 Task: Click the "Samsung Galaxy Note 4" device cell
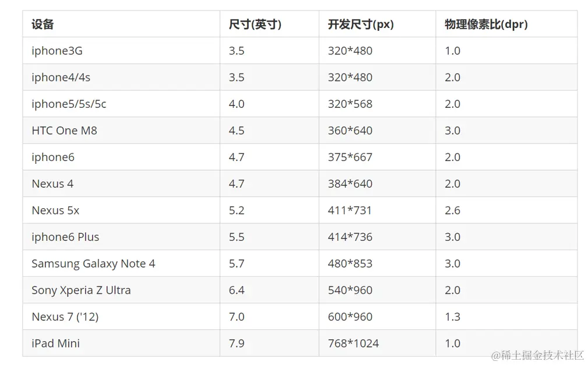[121, 264]
